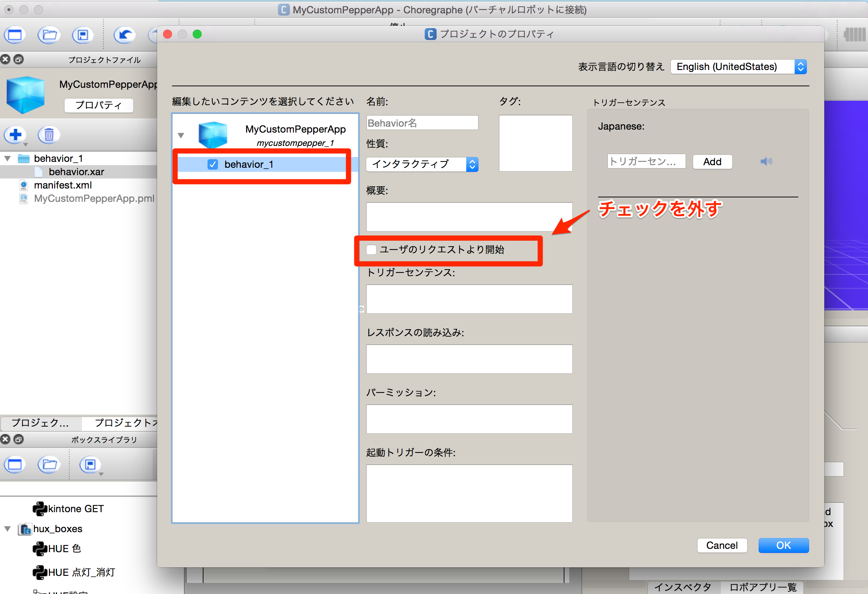868x594 pixels.
Task: Open the インタラクティブ nature dropdown
Action: [x=422, y=164]
